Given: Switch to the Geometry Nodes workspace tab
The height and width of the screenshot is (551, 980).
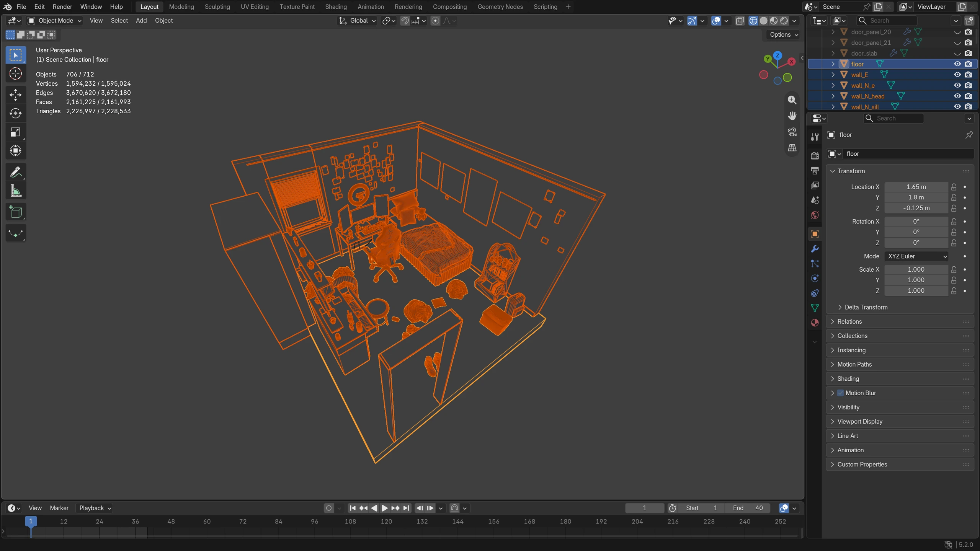Looking at the screenshot, I should pyautogui.click(x=500, y=7).
